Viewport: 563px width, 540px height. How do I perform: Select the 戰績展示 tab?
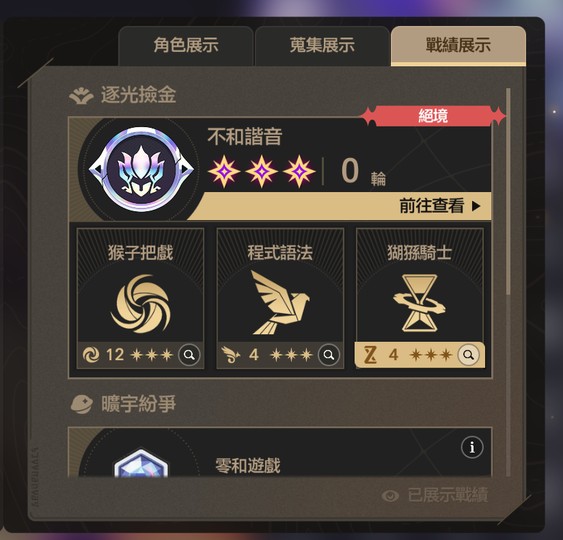point(458,46)
